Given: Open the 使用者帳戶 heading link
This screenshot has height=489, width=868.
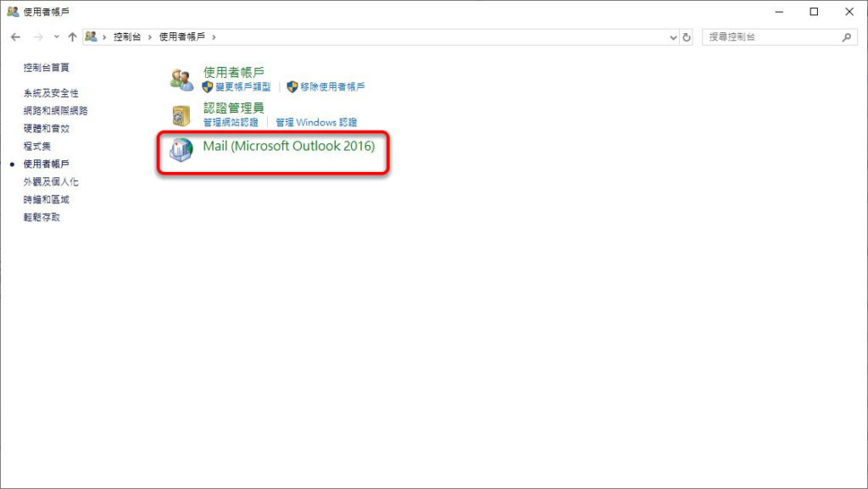Looking at the screenshot, I should 234,72.
